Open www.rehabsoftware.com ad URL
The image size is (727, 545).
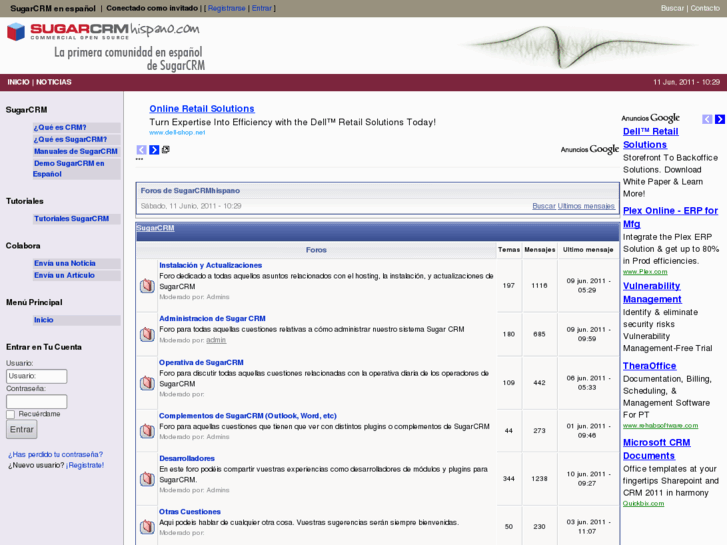pyautogui.click(x=660, y=426)
